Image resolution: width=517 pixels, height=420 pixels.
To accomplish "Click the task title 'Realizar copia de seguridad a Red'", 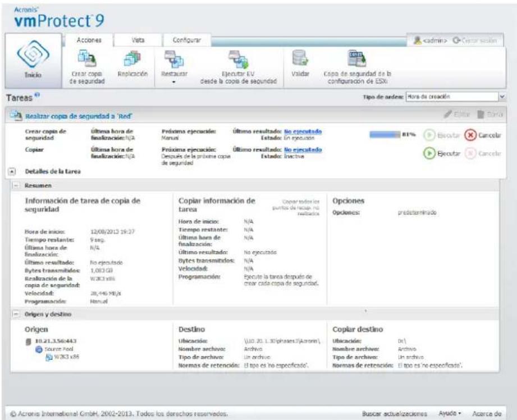I will click(x=79, y=116).
